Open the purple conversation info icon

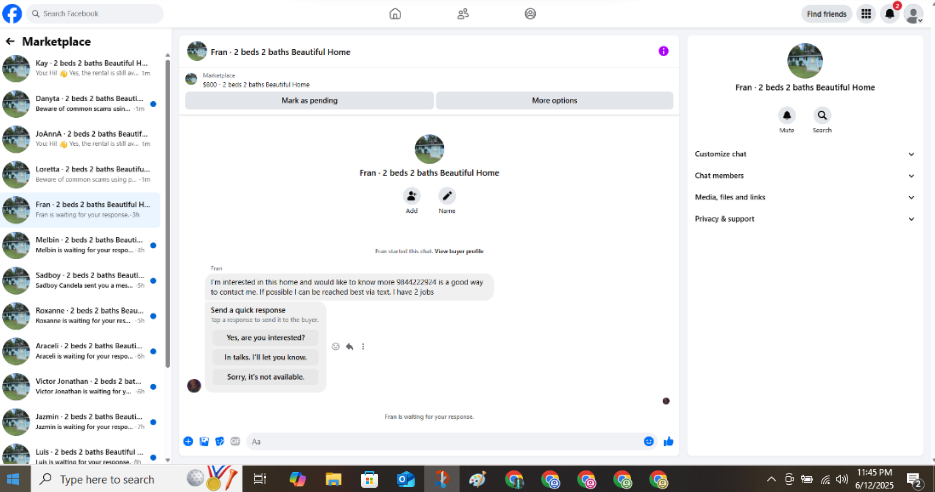coord(663,51)
